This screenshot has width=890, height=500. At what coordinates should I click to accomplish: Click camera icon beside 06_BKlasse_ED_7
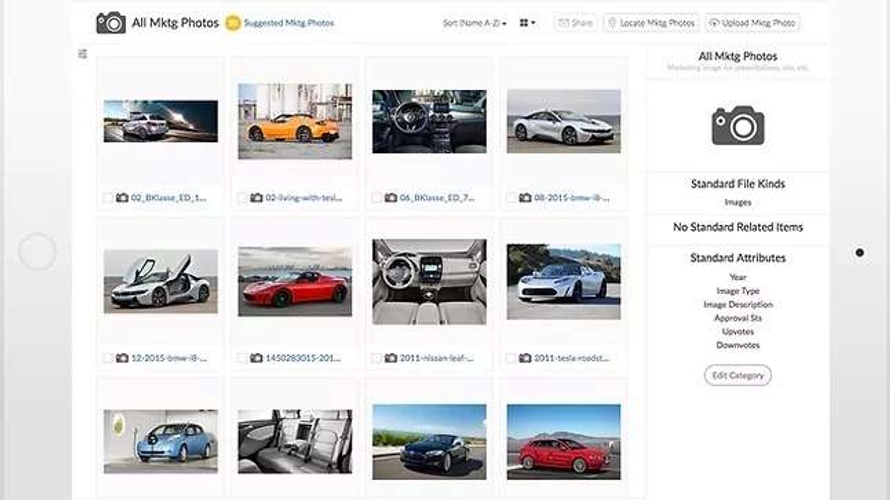[x=391, y=198]
